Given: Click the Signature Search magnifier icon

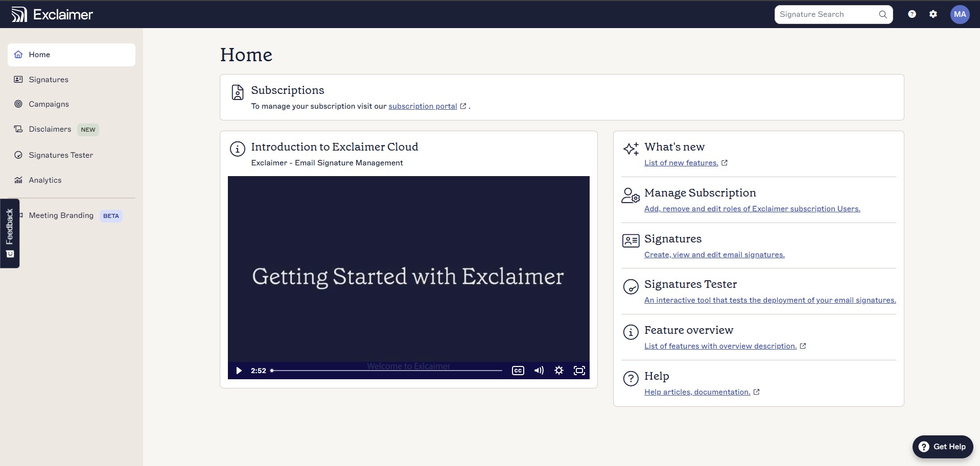Looking at the screenshot, I should 882,14.
